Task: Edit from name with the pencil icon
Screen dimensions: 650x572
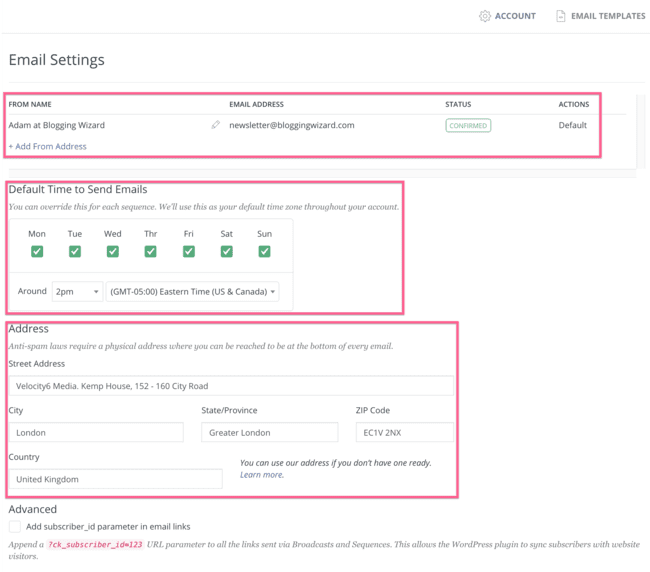Action: (x=215, y=125)
